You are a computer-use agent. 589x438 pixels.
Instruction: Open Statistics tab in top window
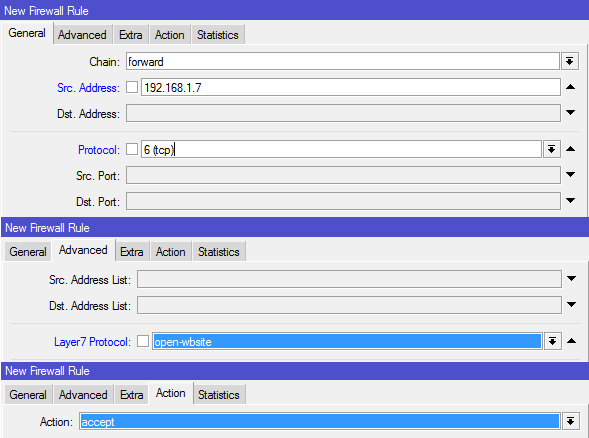tap(218, 35)
